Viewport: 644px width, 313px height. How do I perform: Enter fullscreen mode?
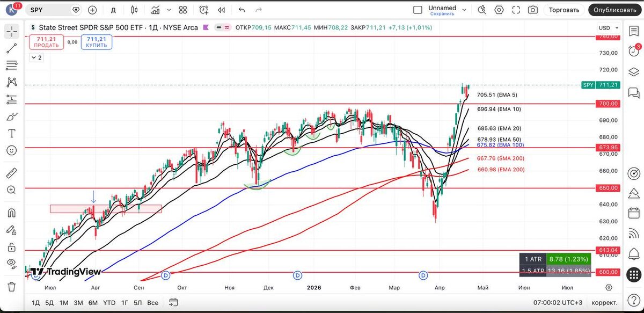tap(516, 10)
